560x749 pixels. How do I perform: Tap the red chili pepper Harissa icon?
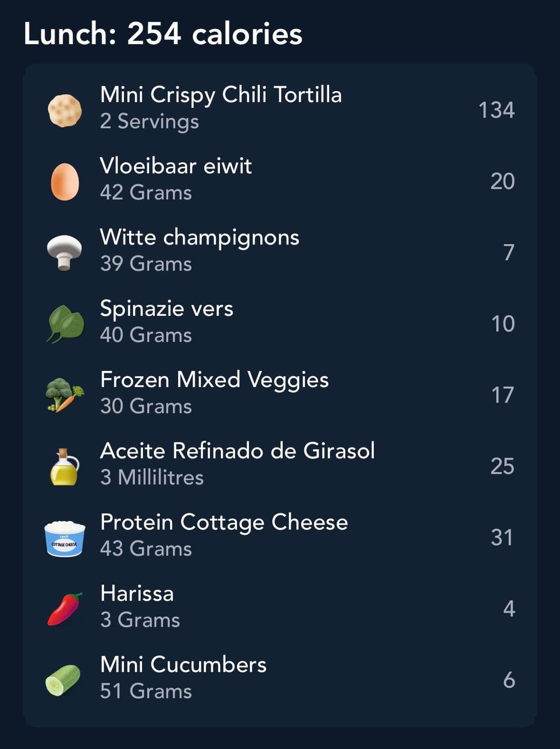tap(65, 609)
